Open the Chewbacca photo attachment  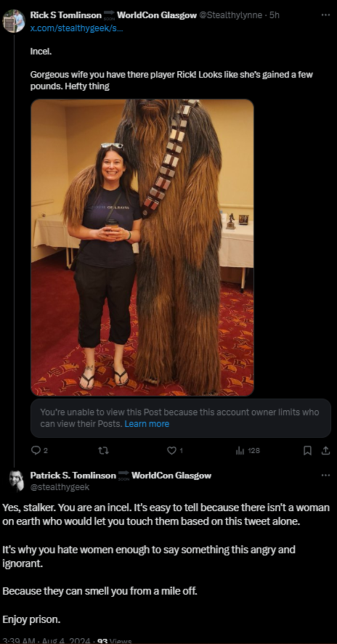click(x=142, y=248)
